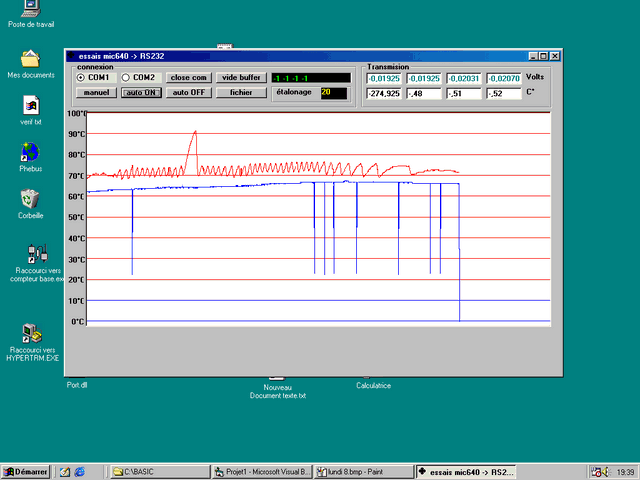The image size is (640, 480).
Task: Click the étalonage value field
Action: (x=332, y=93)
